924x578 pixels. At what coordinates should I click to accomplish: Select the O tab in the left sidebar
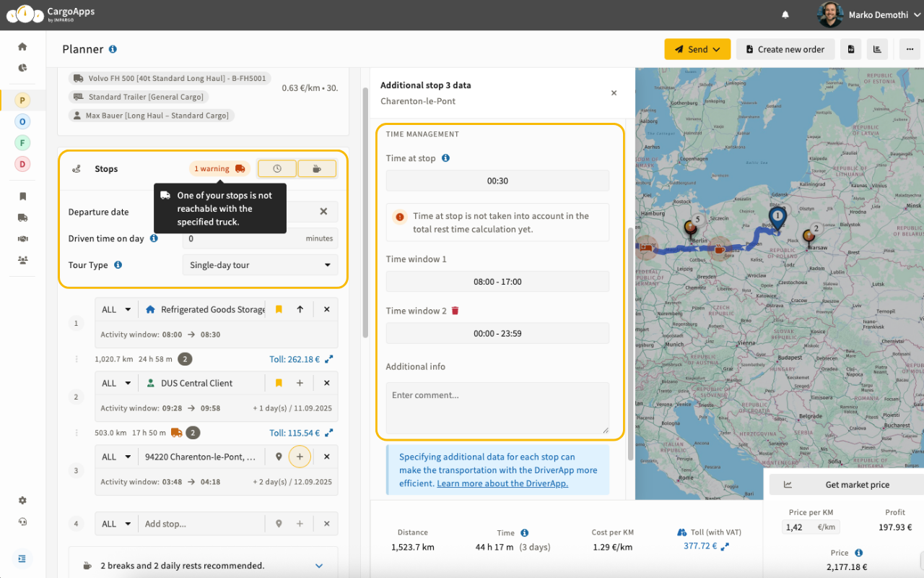pyautogui.click(x=22, y=121)
